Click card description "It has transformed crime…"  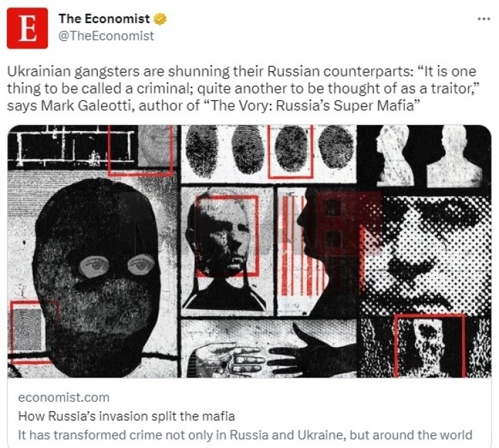[245, 434]
